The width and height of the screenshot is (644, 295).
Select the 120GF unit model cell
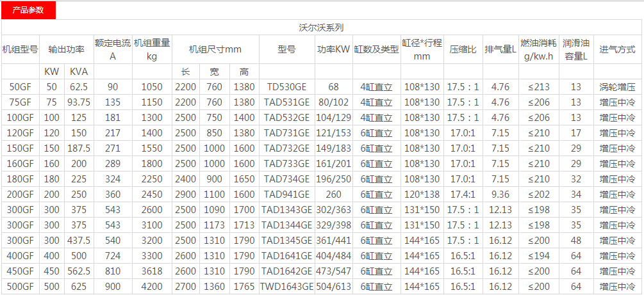[20, 133]
